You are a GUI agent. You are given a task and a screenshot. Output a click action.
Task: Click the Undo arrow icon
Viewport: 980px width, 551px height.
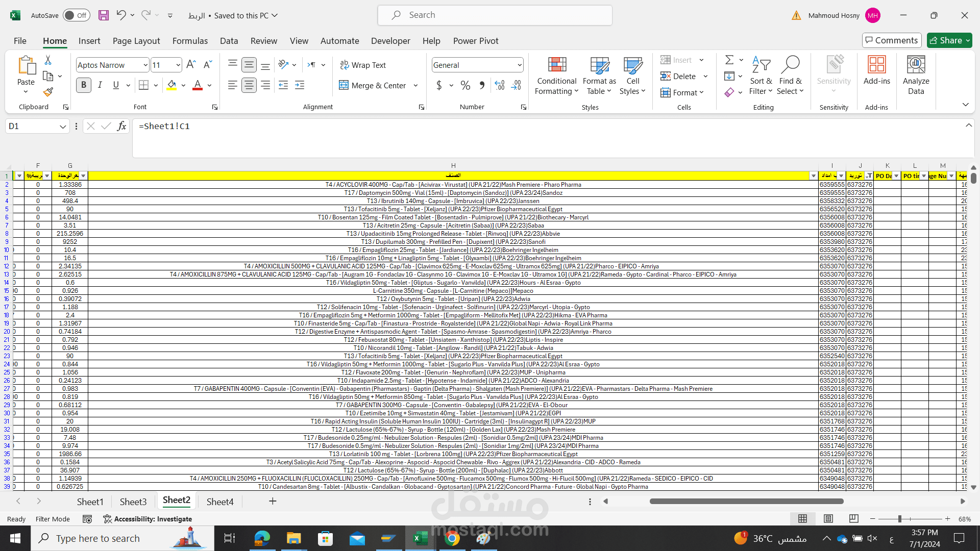pos(121,15)
